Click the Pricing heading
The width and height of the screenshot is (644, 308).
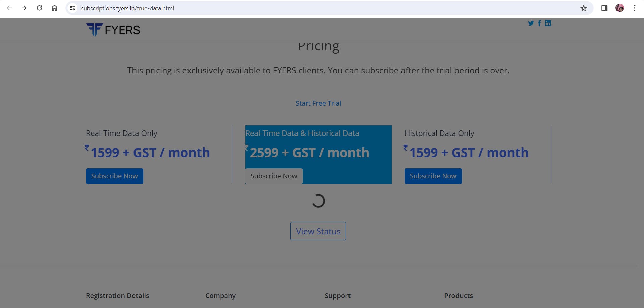[318, 47]
